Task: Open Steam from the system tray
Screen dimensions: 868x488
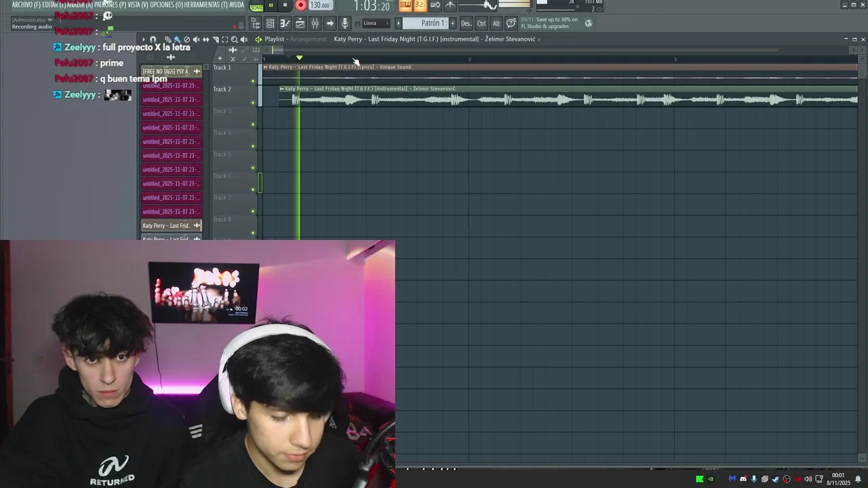Action: pos(776,479)
